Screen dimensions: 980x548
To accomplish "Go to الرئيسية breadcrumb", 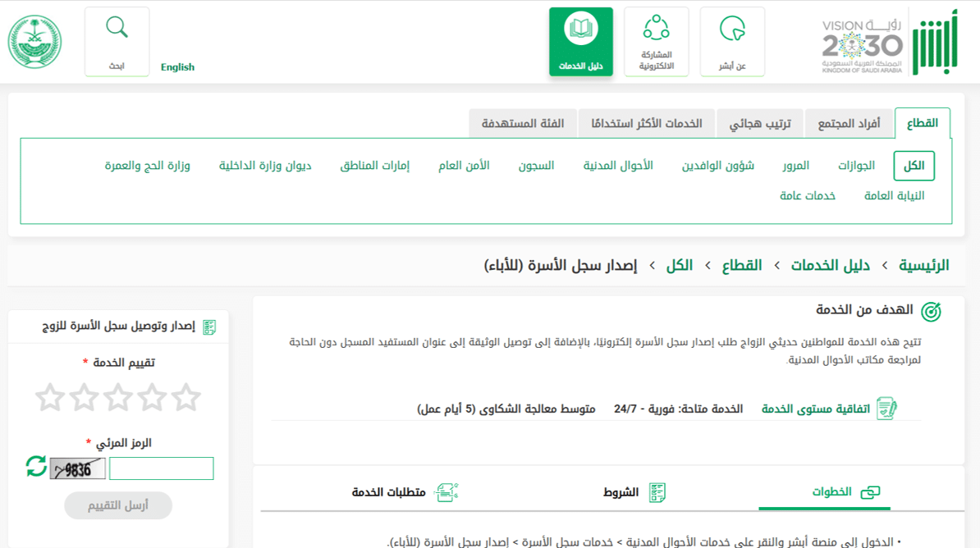I will 923,266.
